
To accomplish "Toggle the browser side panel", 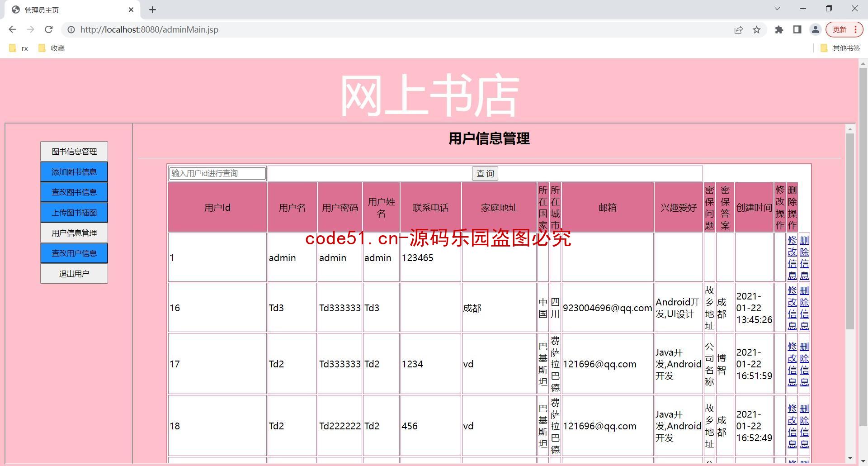I will 797,29.
